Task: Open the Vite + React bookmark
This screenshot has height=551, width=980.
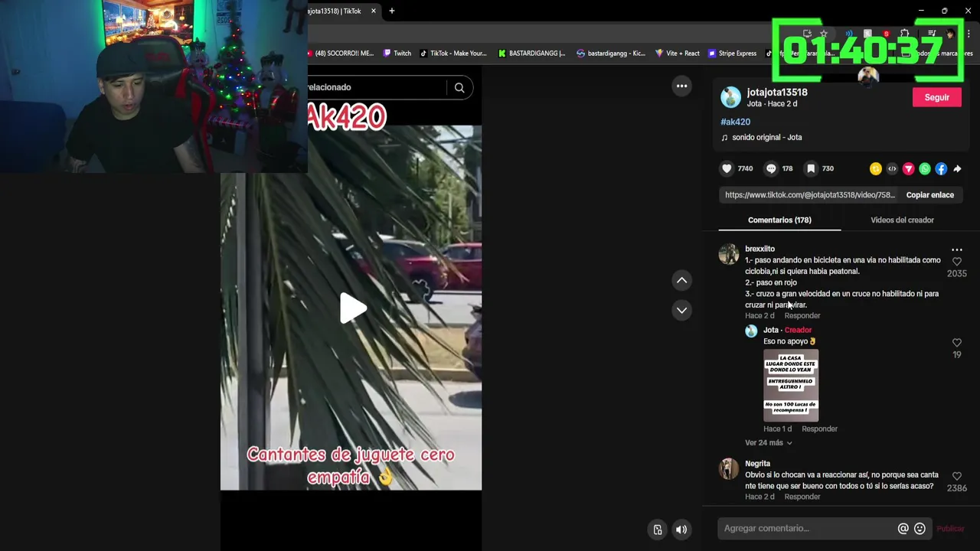Action: (677, 54)
